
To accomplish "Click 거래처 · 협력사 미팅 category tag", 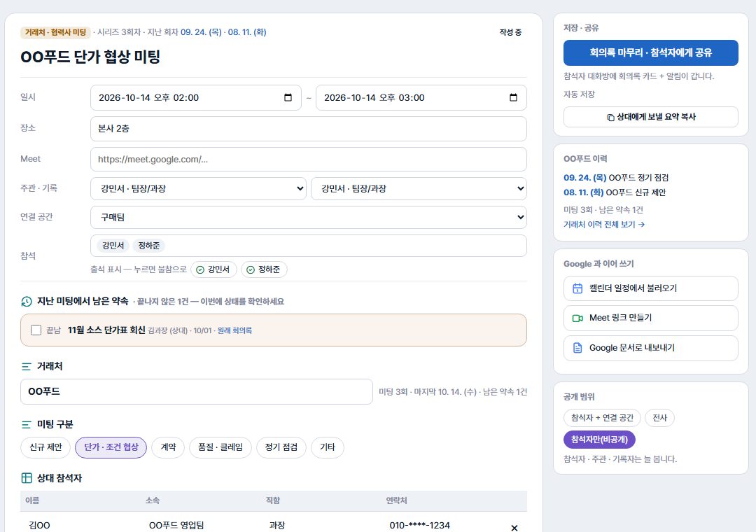I will (55, 32).
